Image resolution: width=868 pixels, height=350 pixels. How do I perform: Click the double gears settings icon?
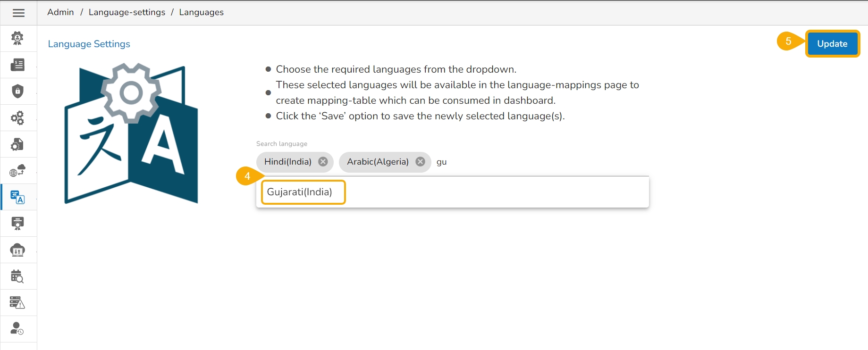pos(17,117)
